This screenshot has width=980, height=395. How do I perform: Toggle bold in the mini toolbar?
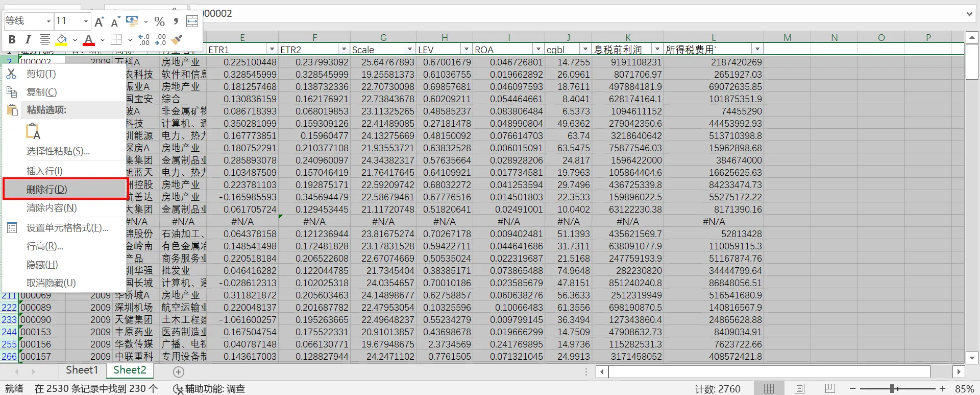(x=12, y=40)
